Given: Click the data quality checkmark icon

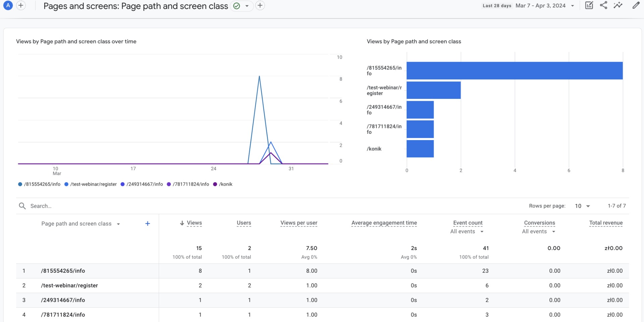Looking at the screenshot, I should (x=236, y=6).
